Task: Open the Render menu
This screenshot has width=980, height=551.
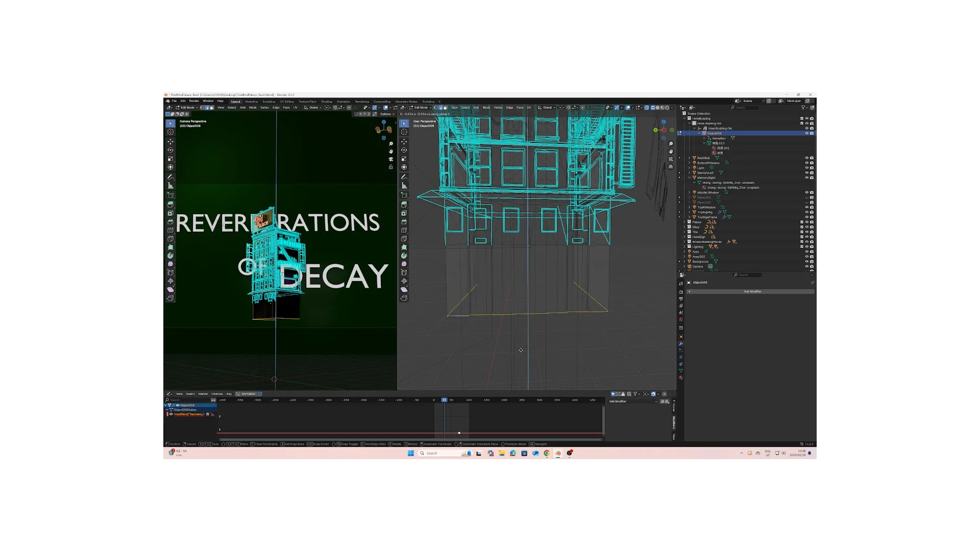Action: 194,101
